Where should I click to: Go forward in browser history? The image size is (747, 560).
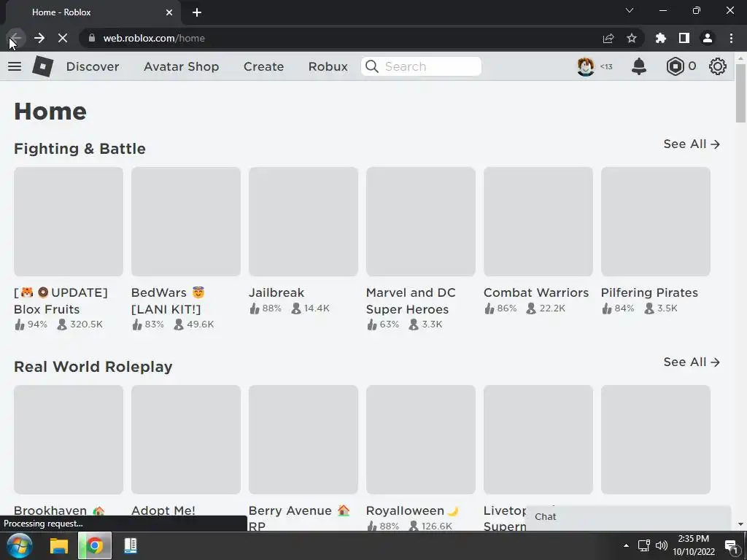39,38
